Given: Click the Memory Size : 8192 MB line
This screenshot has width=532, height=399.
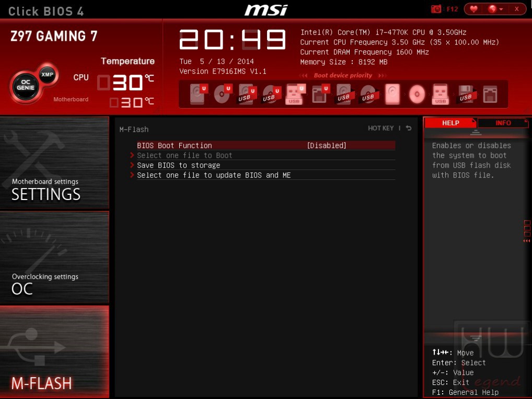Looking at the screenshot, I should click(x=343, y=62).
